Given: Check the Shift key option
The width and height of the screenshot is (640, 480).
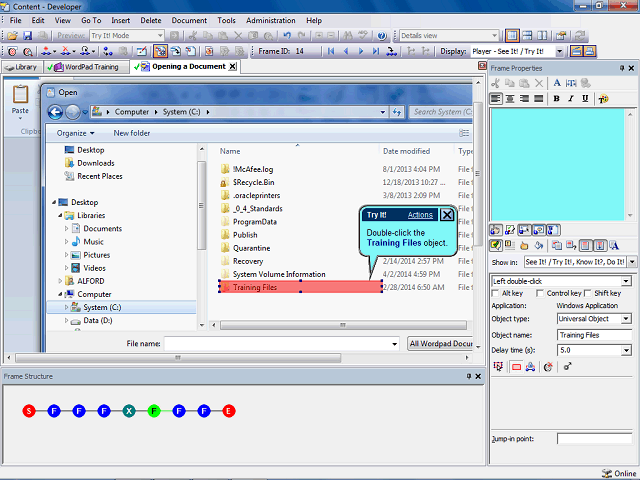Looking at the screenshot, I should (x=588, y=293).
